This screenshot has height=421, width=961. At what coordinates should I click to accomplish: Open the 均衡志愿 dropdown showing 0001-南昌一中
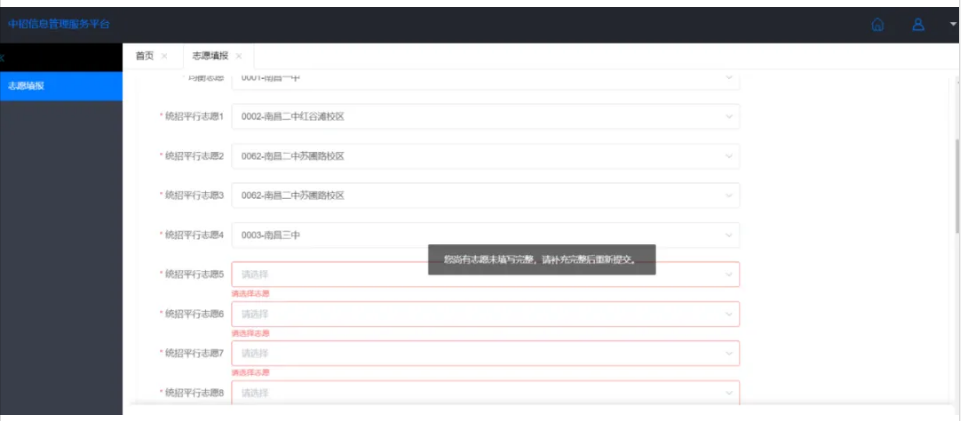[x=485, y=80]
